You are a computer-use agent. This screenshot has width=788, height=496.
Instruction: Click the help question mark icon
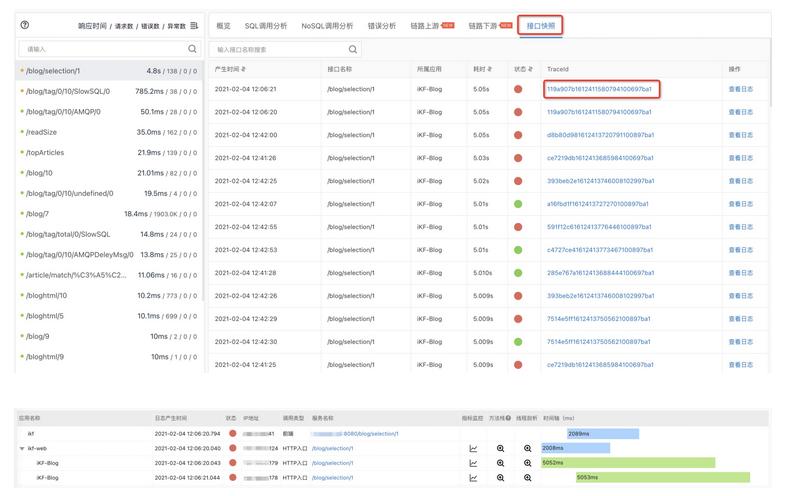tap(25, 25)
